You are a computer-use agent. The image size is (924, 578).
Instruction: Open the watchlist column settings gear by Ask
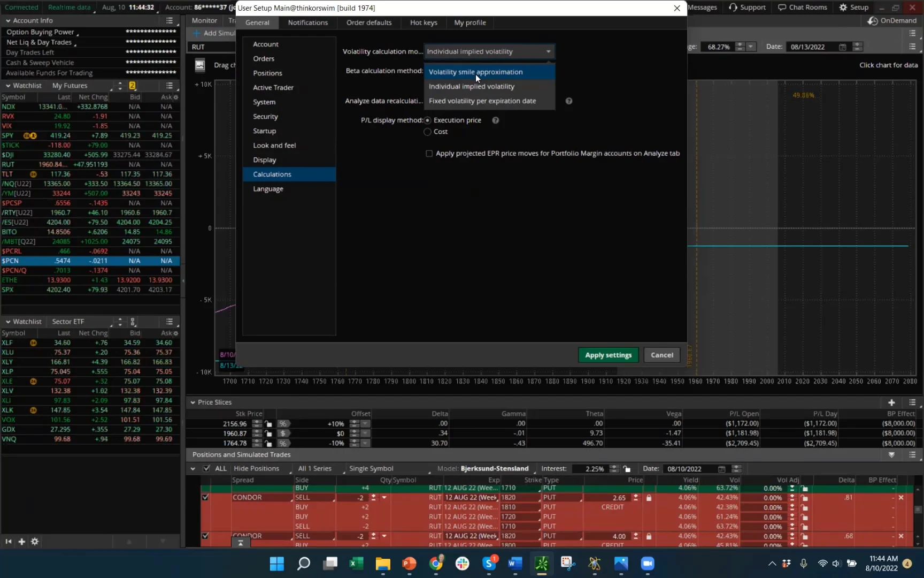point(175,97)
